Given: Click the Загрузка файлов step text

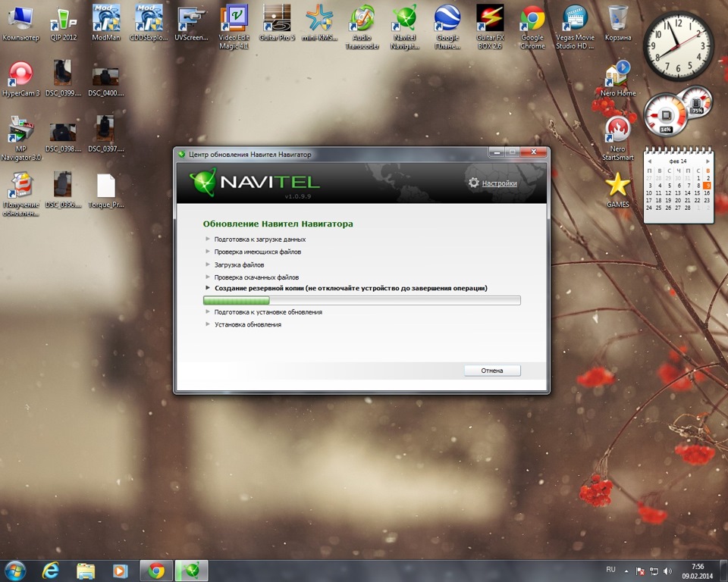Looking at the screenshot, I should pos(239,265).
